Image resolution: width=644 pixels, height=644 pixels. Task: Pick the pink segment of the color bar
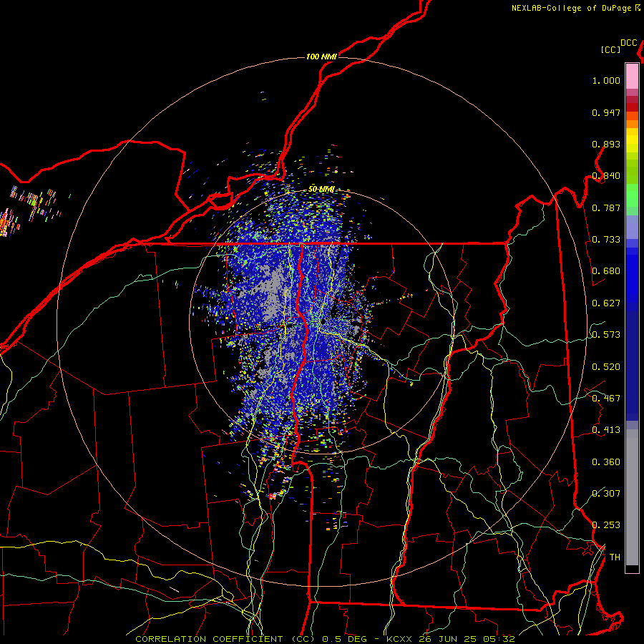632,76
